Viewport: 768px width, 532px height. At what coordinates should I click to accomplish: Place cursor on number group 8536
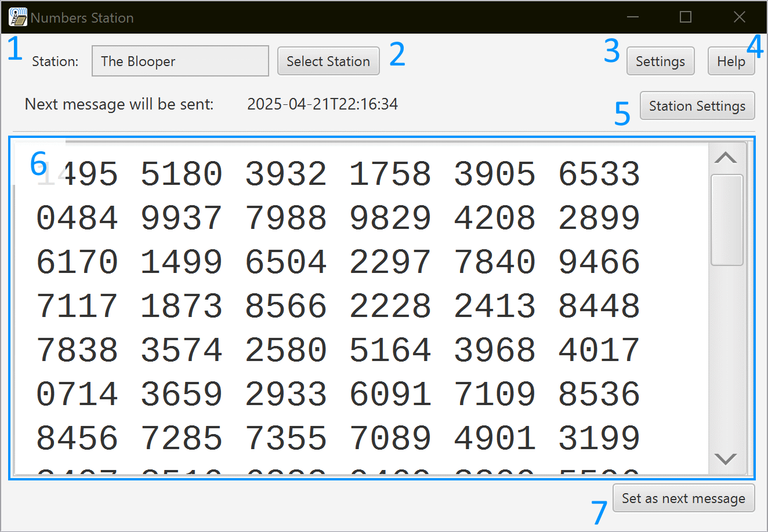click(599, 395)
